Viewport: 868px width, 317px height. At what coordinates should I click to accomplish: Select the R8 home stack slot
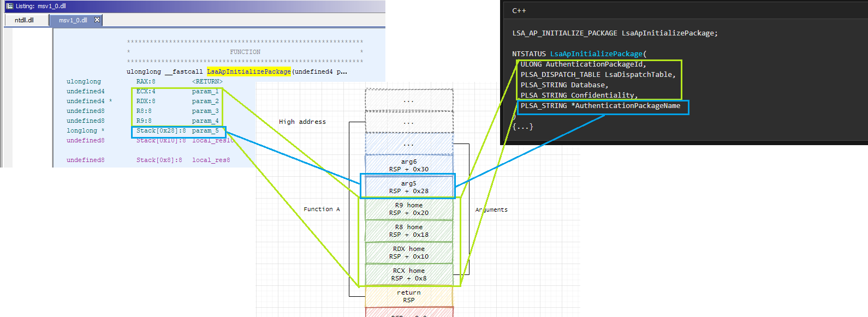[x=408, y=231]
